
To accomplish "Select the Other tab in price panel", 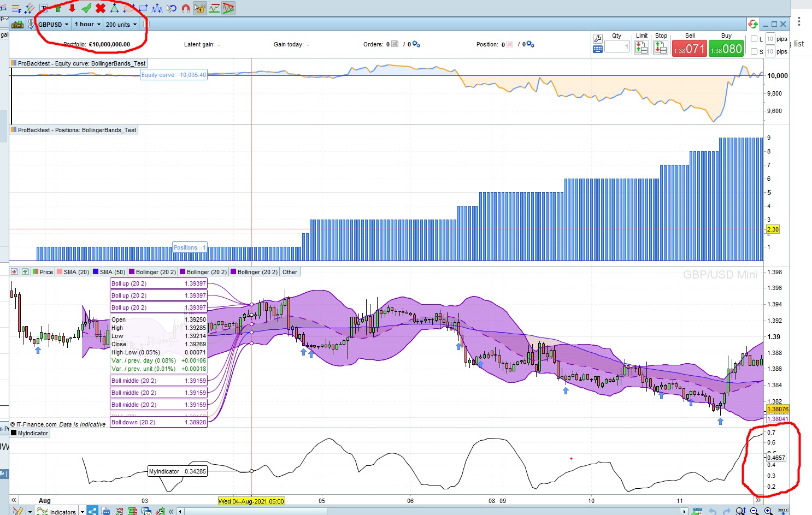I will (x=290, y=272).
